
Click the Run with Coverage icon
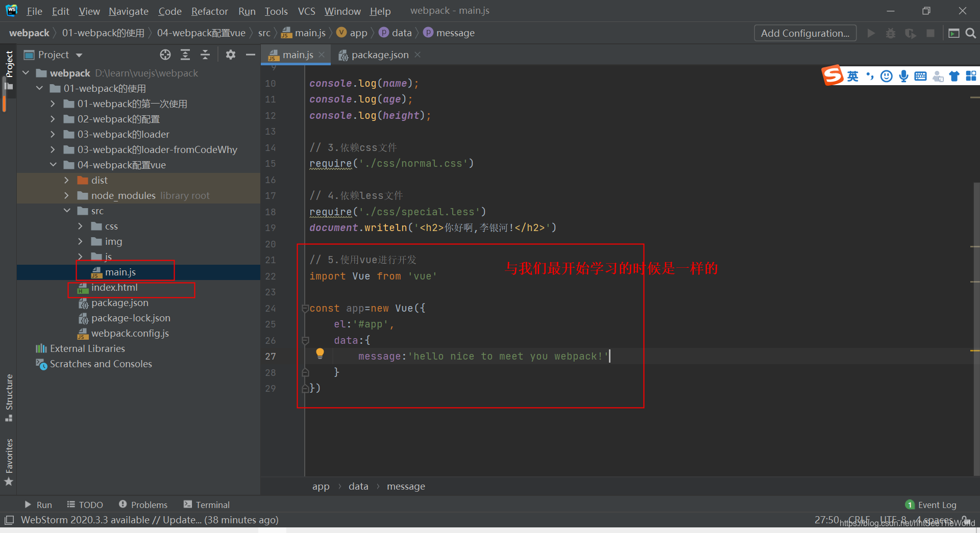click(x=910, y=33)
